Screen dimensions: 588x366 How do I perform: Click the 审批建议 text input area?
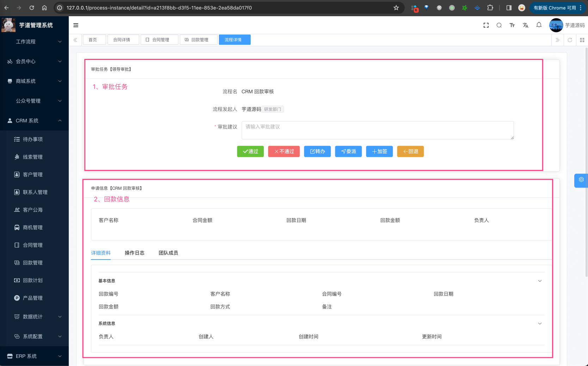pos(377,130)
